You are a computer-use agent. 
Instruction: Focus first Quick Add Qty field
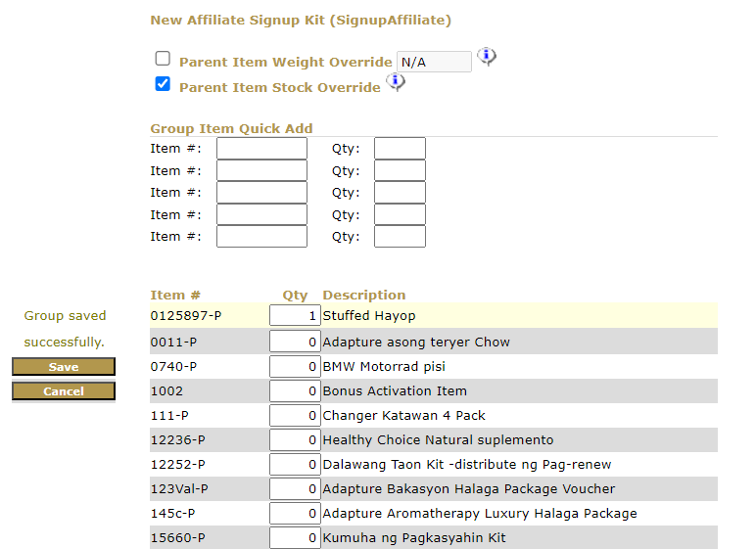coord(400,149)
